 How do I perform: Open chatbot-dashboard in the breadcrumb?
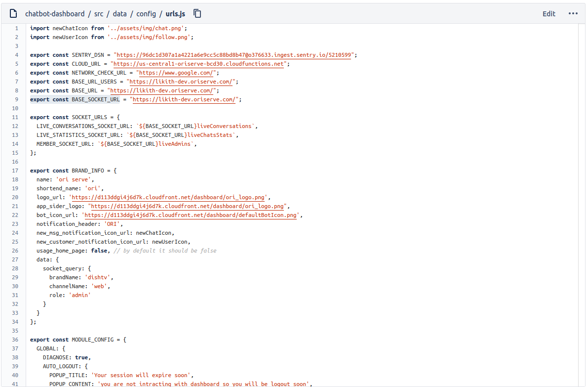(x=54, y=13)
